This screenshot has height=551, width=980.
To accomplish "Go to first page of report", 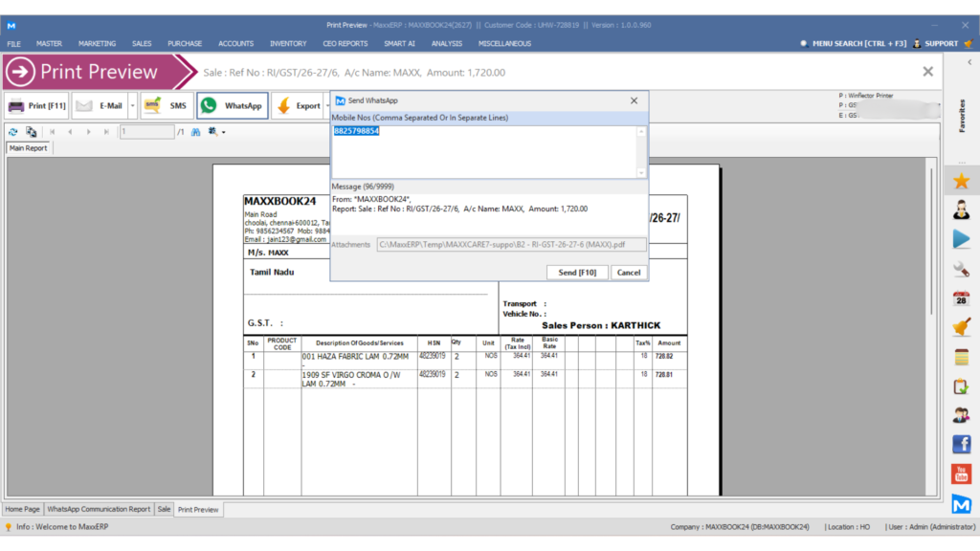I will [x=53, y=132].
